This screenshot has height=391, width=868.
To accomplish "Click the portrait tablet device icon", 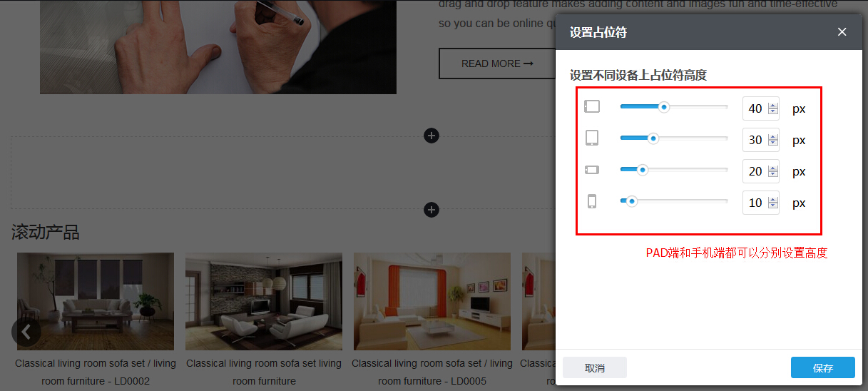I will (x=592, y=138).
